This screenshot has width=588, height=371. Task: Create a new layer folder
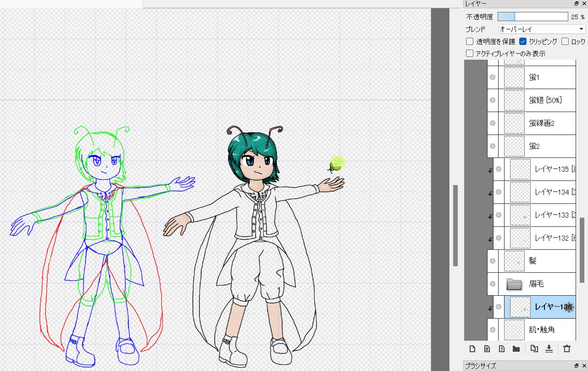516,349
